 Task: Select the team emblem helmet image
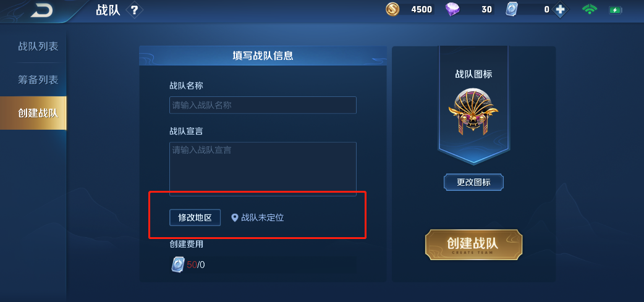[473, 112]
